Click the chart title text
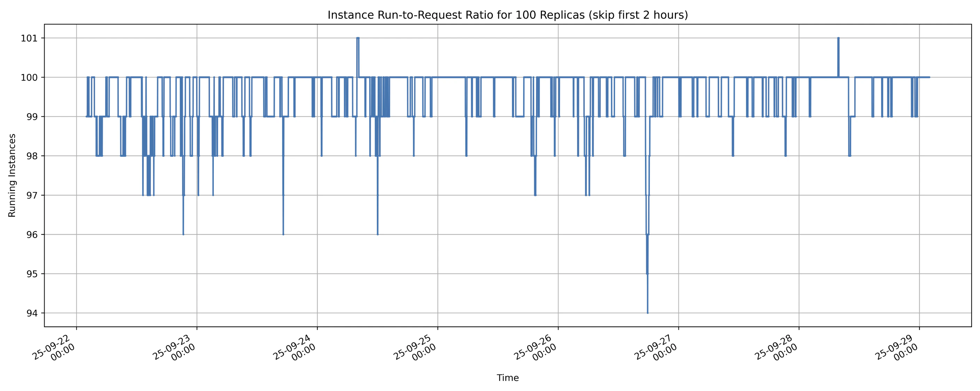Viewport: 980px width, 391px height. [x=507, y=15]
